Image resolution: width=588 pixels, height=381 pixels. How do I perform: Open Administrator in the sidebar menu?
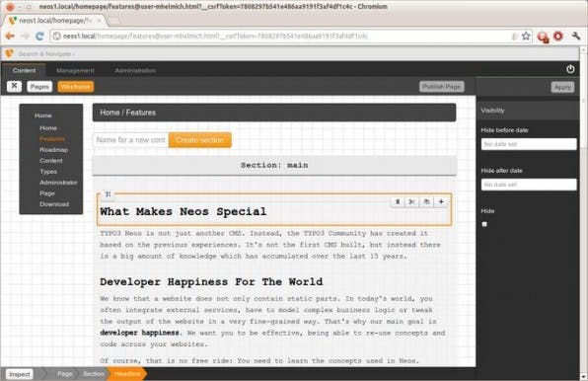coord(58,183)
